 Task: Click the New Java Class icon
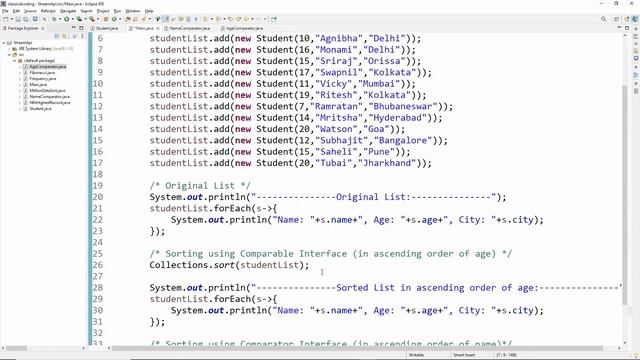[x=114, y=19]
